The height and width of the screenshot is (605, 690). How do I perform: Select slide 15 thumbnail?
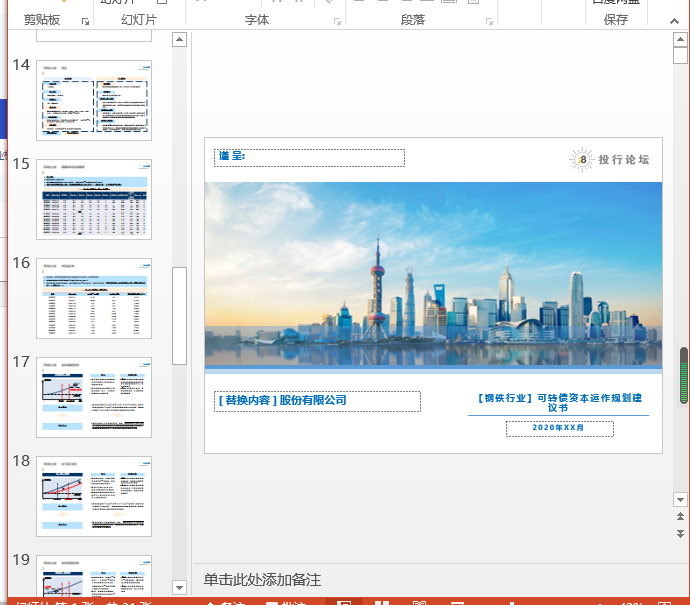pos(94,199)
